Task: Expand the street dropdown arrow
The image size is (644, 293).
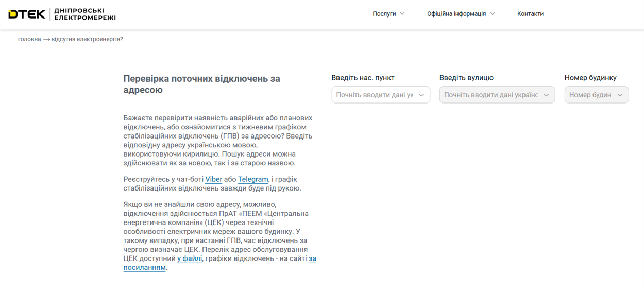Action: (x=546, y=95)
